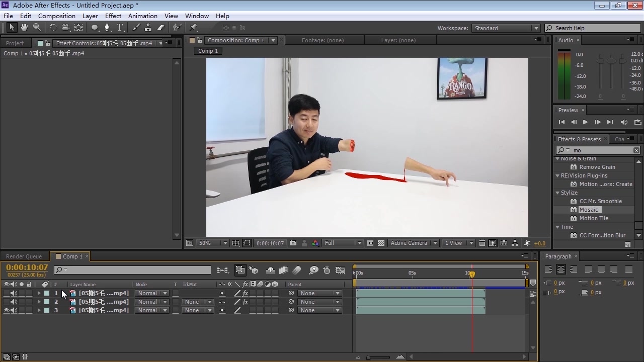Select the Mosaic effect
Screen dimensions: 644x362
(x=589, y=210)
